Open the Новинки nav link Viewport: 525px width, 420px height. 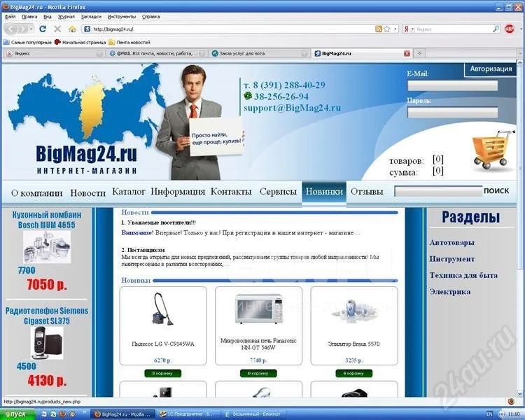[x=324, y=192]
